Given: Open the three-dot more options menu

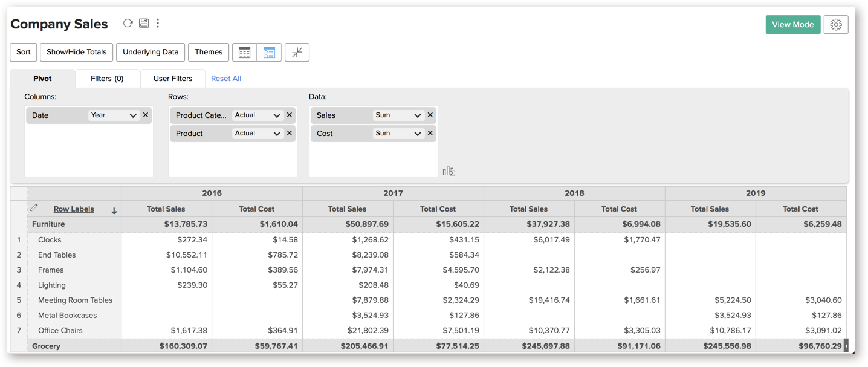Looking at the screenshot, I should click(158, 23).
